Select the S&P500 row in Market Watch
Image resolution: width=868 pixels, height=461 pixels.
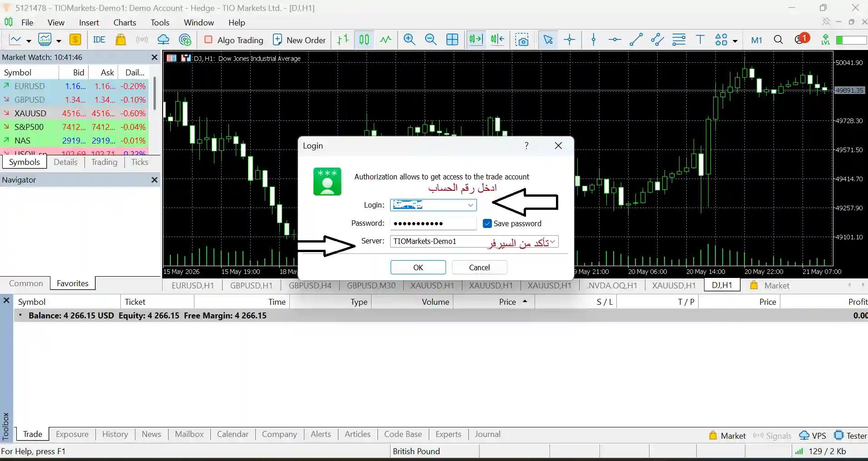coord(74,127)
